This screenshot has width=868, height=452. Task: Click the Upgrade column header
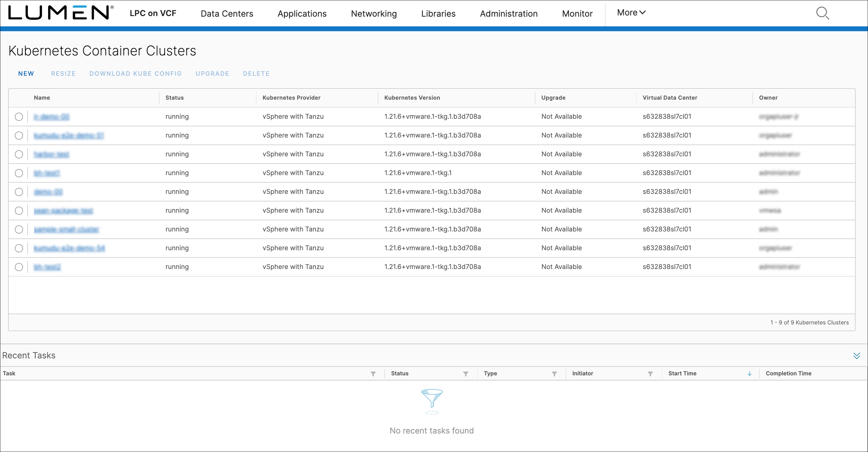tap(553, 98)
